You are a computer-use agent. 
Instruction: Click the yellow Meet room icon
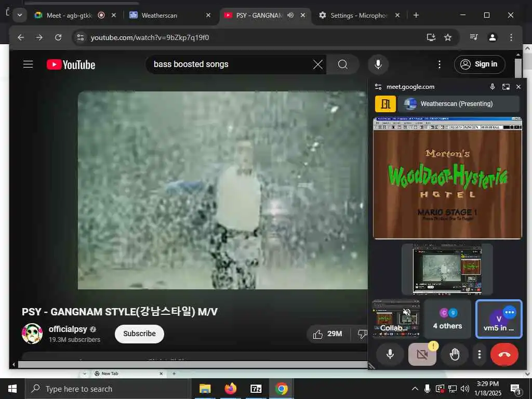click(x=385, y=104)
